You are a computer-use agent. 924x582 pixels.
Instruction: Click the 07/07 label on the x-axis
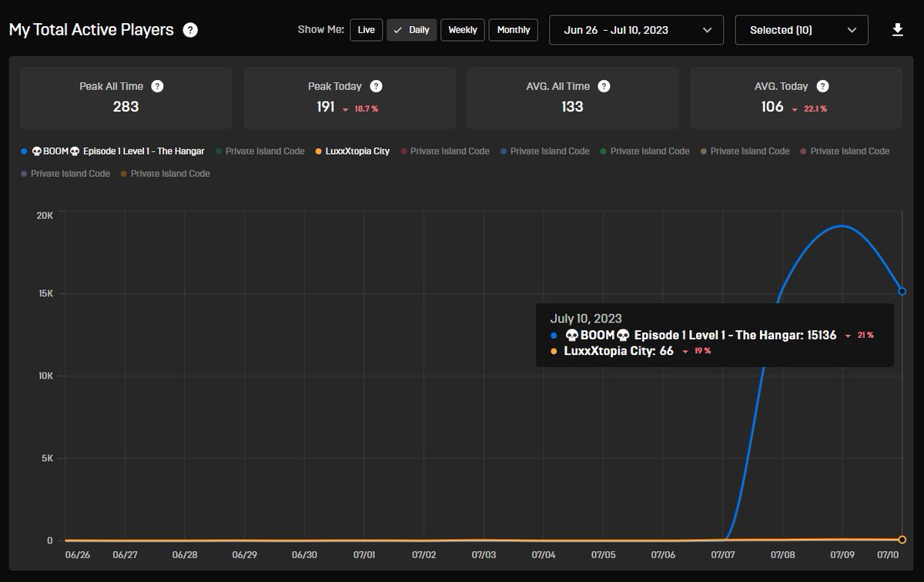(723, 555)
